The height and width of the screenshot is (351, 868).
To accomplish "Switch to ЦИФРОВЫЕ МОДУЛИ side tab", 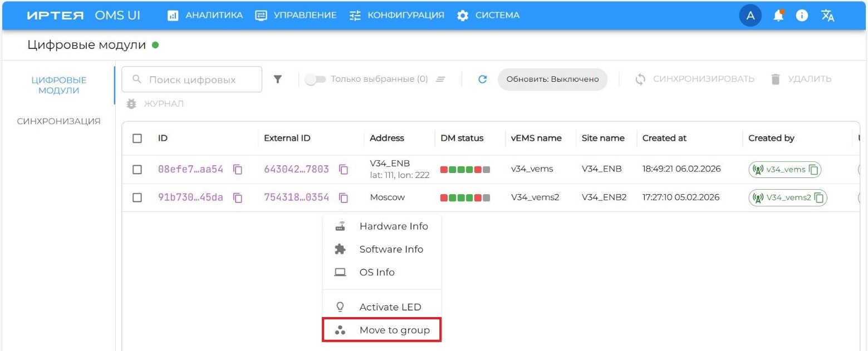I will (x=58, y=85).
